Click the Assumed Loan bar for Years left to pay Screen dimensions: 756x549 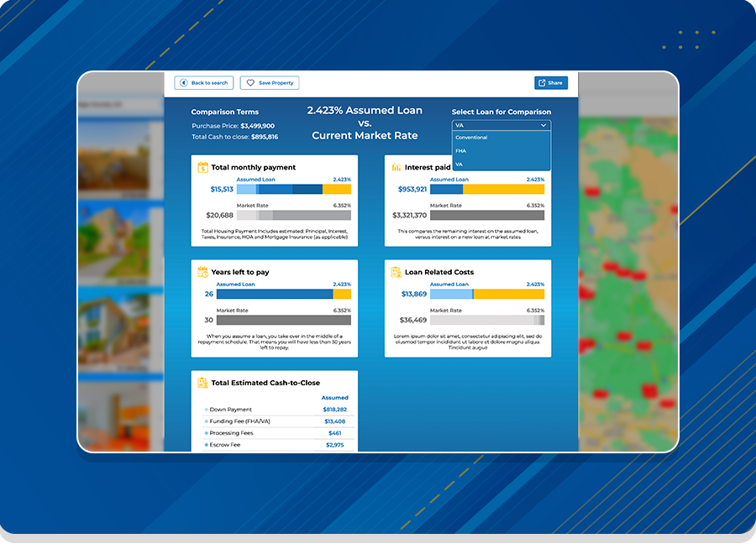click(274, 295)
